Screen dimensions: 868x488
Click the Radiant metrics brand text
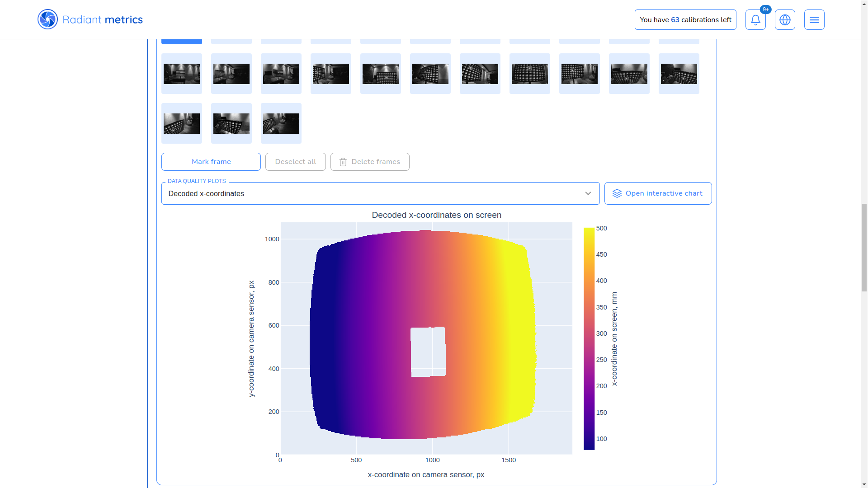click(103, 20)
